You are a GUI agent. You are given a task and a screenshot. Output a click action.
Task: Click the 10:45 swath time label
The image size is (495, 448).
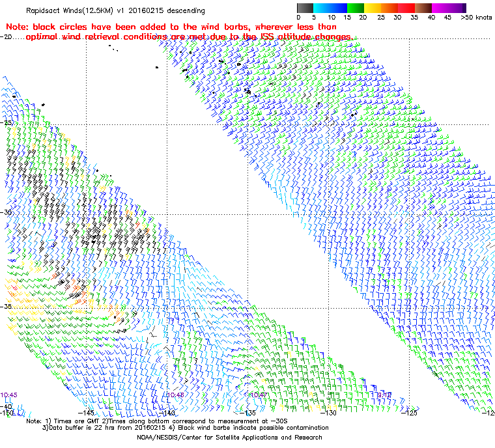click(x=9, y=395)
